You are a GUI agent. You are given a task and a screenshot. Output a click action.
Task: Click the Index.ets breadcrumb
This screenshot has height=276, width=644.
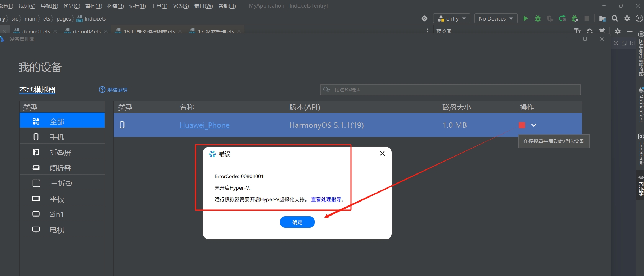coord(91,19)
